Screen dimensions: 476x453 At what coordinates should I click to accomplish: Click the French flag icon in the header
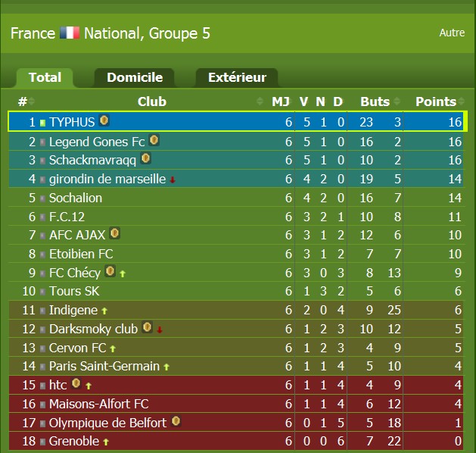coord(70,33)
